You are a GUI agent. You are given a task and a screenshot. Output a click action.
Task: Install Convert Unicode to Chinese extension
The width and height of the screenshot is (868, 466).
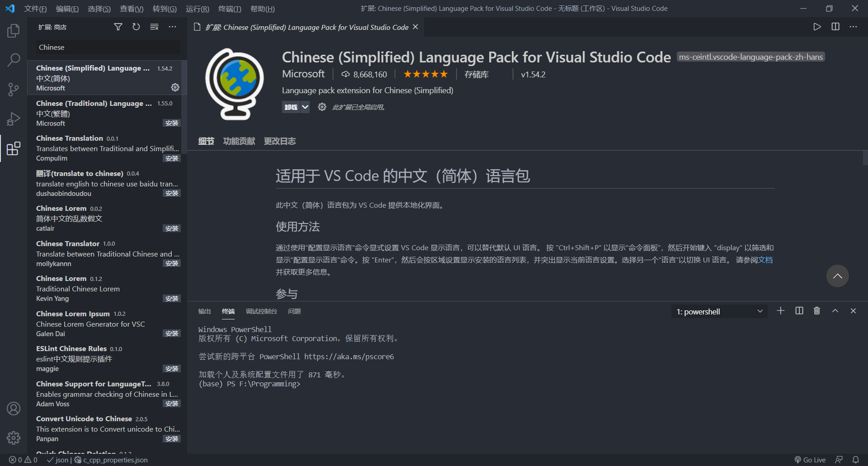(172, 439)
